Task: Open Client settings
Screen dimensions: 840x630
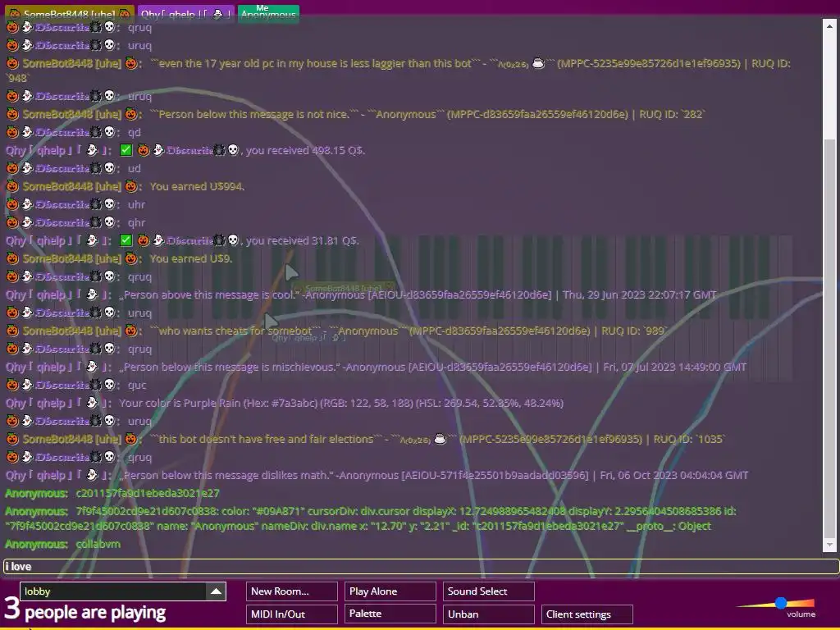Action: 587,614
